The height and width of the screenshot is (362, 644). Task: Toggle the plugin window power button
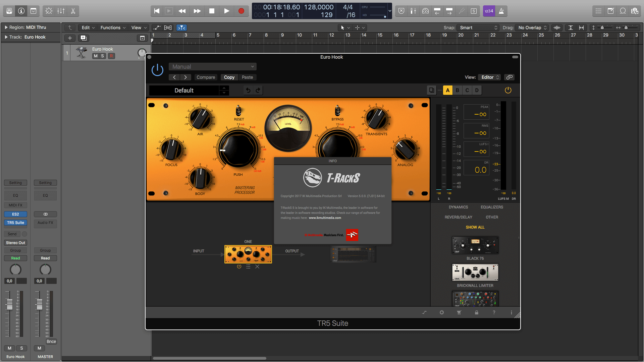(157, 70)
